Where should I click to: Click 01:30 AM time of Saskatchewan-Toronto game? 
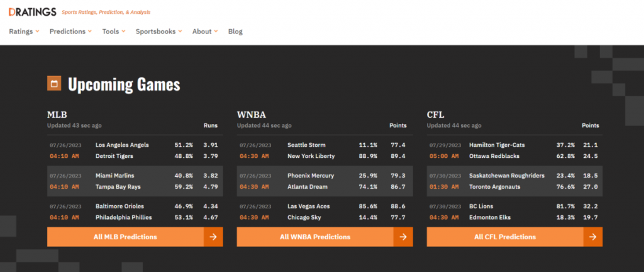[443, 186]
